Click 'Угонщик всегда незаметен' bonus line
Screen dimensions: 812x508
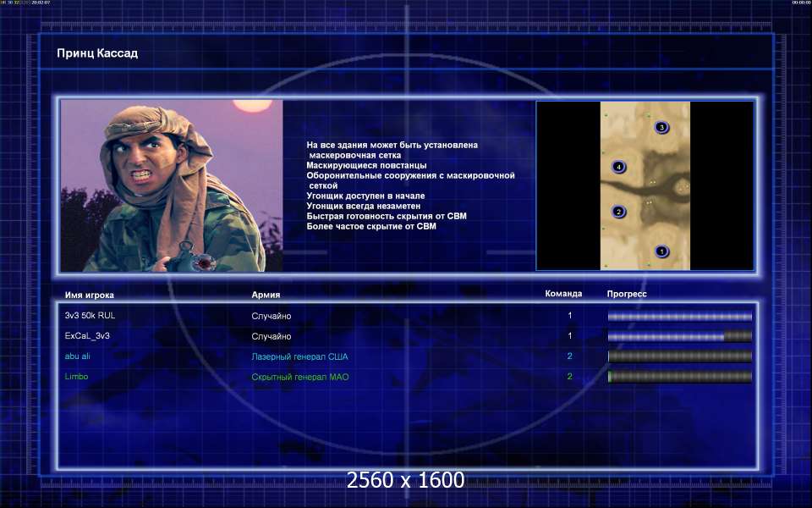click(364, 206)
